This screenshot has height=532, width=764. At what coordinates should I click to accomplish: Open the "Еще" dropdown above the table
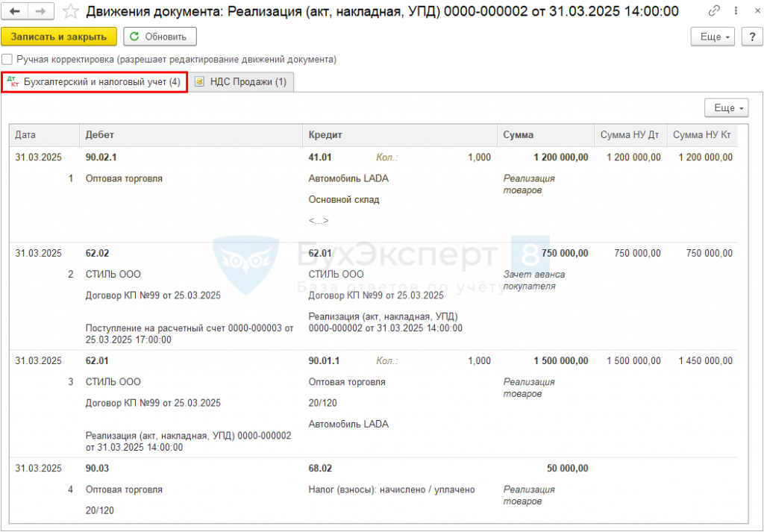coord(726,107)
